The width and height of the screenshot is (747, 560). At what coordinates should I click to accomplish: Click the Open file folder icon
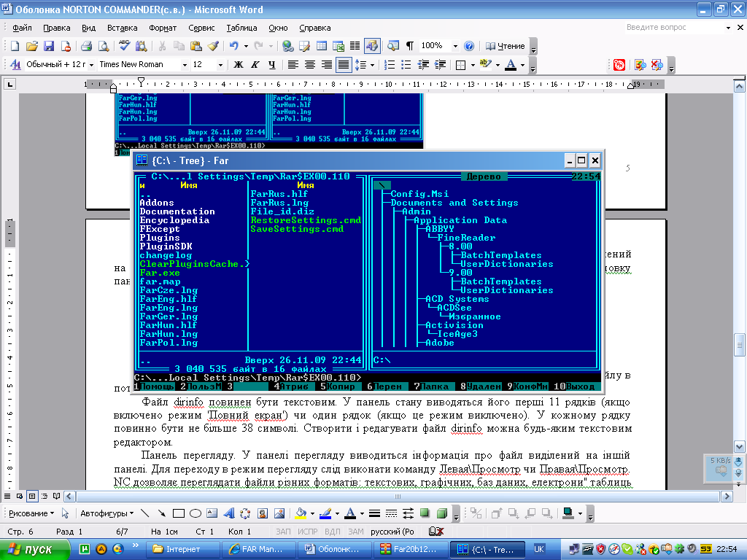32,46
